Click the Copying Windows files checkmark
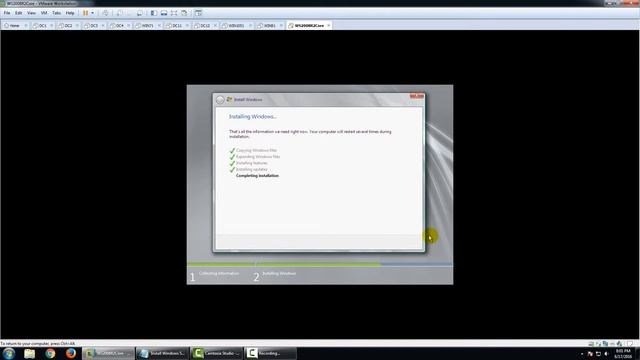The width and height of the screenshot is (640, 360). [232, 151]
